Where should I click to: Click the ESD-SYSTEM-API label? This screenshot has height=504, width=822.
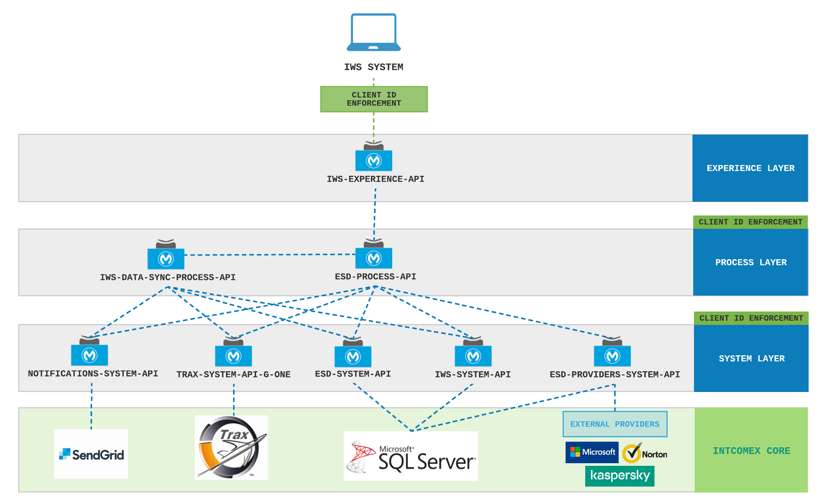tap(353, 374)
